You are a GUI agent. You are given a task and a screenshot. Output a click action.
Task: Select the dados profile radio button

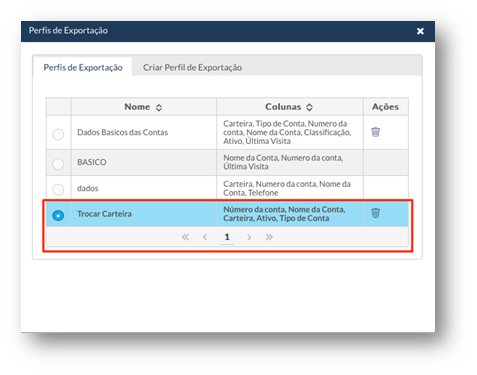click(x=58, y=189)
